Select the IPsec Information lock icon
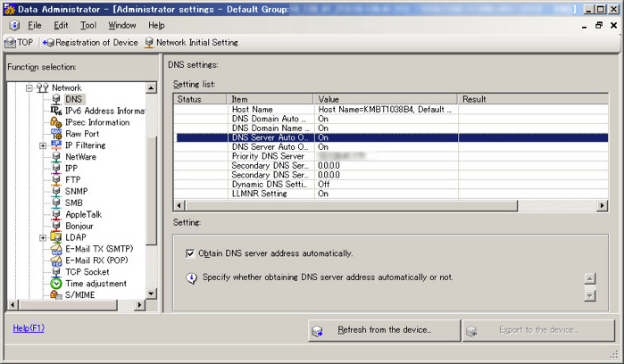 [56, 122]
